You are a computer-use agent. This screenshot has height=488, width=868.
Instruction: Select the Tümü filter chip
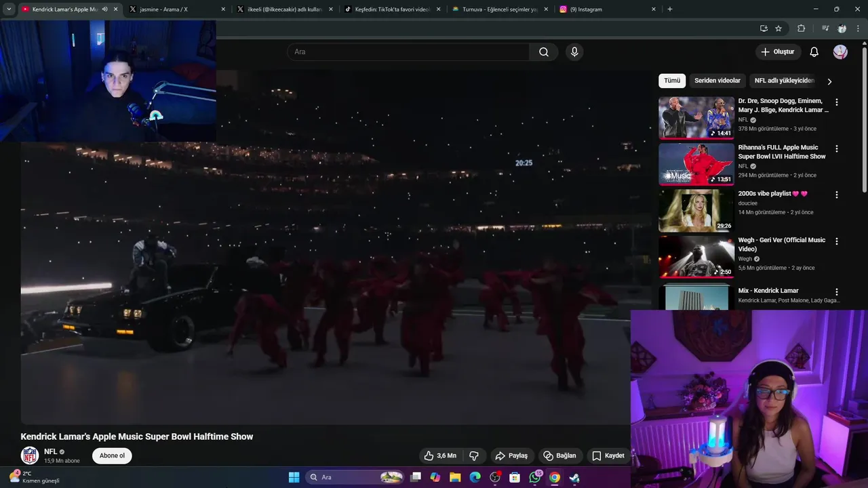672,81
